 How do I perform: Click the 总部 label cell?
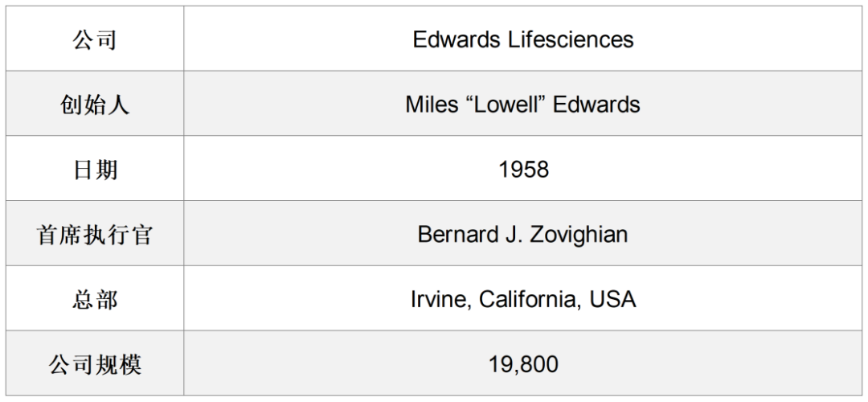click(95, 298)
